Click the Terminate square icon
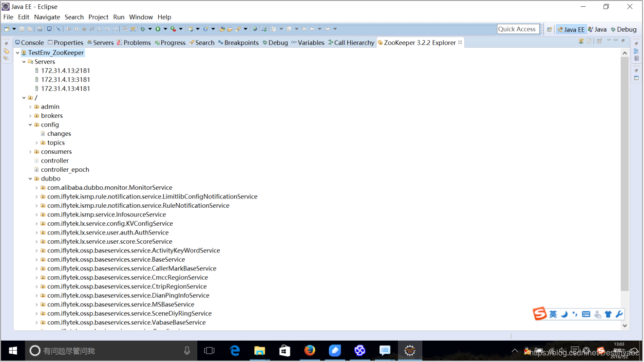Viewport: 644px width, 362px height. click(84, 29)
